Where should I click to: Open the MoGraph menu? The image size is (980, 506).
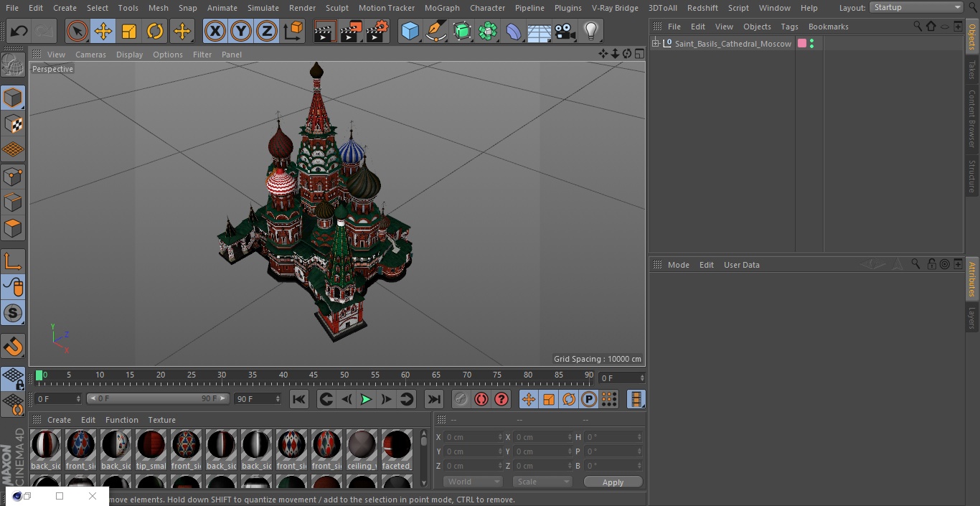442,8
